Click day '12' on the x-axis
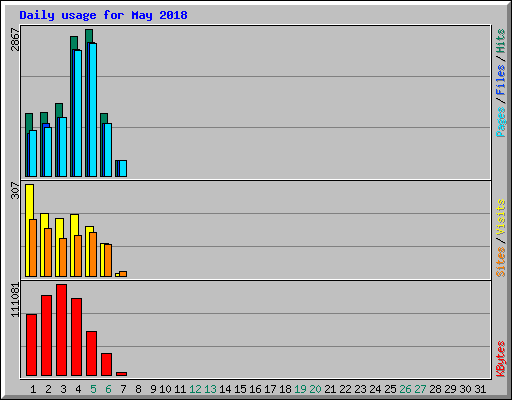 pos(195,389)
